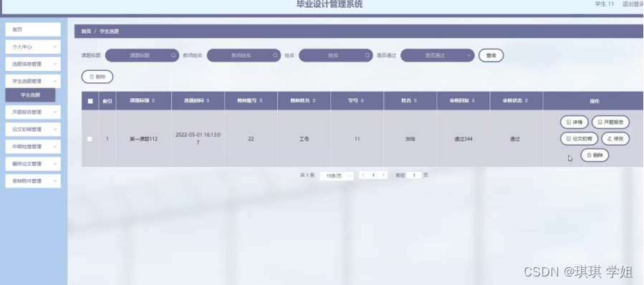Viewport: 644px width, 285px height.
Task: Collapse 学生选题管理 sidebar menu
Action: [33, 82]
